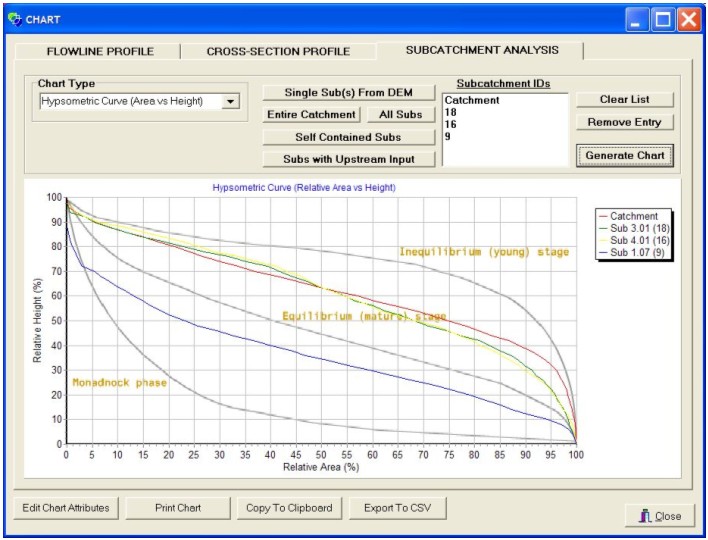Screen dimensions: 708x540
Task: Select the Subcatchment Analysis tab
Action: (x=481, y=50)
